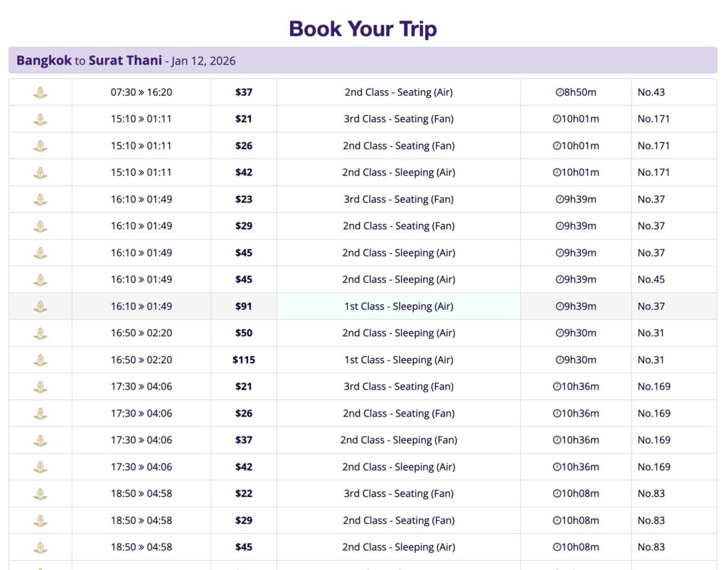Click the Book Your Trip heading

point(363,29)
